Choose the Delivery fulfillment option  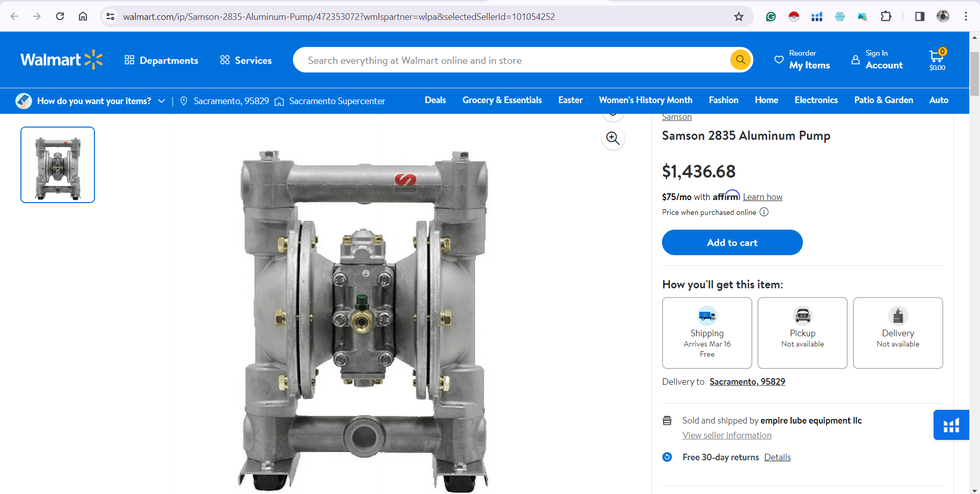click(898, 333)
